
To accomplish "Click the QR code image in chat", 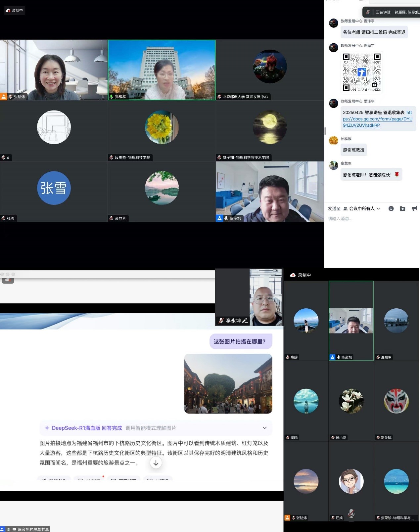I will click(361, 72).
